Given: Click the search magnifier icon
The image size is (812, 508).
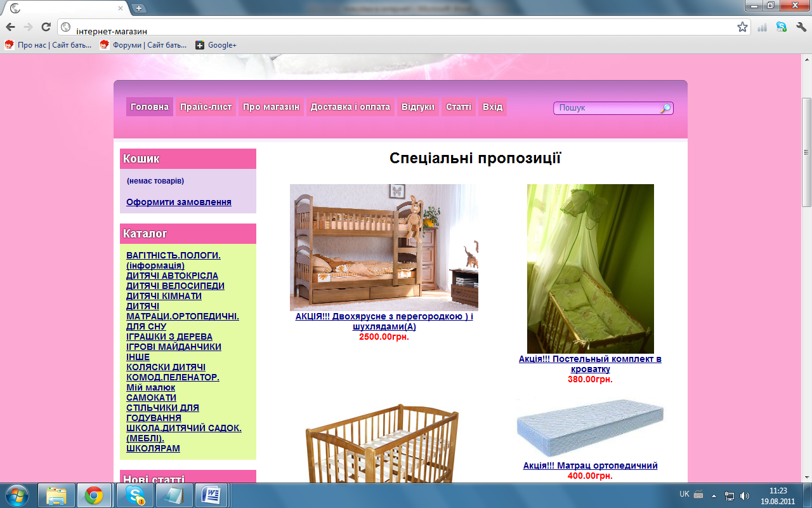Looking at the screenshot, I should 665,109.
